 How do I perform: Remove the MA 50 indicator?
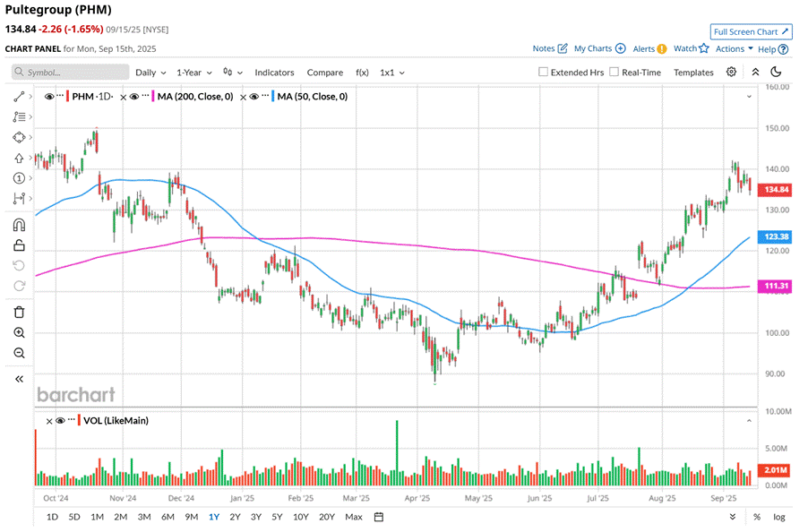(244, 97)
